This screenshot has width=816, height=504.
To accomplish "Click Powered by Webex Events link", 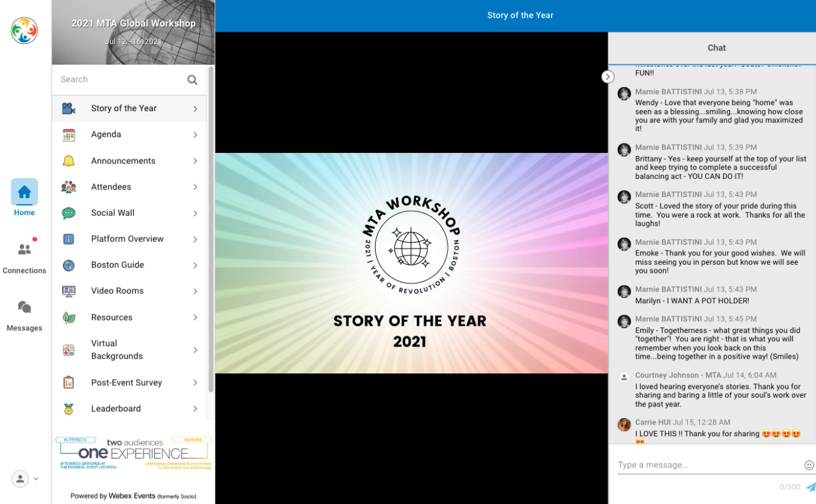I will 133,496.
